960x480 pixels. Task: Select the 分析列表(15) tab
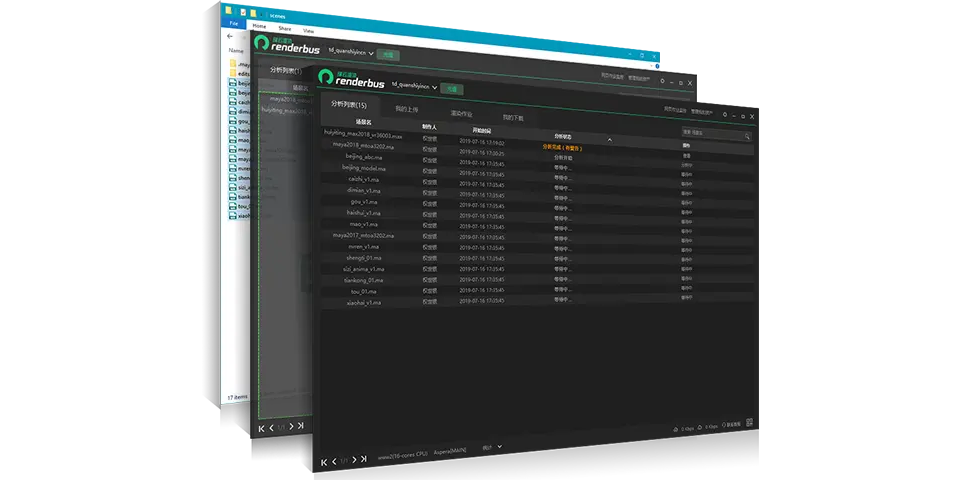(348, 104)
